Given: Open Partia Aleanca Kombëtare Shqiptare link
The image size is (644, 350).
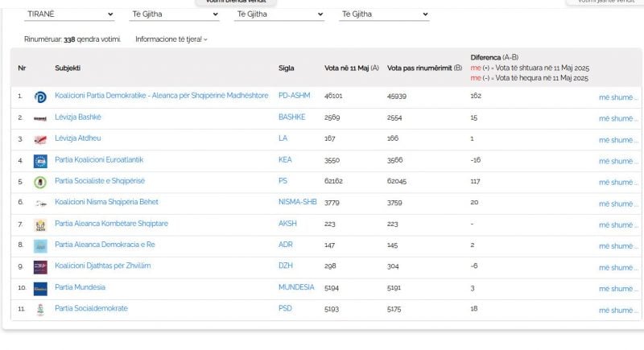Looking at the screenshot, I should click(111, 224).
